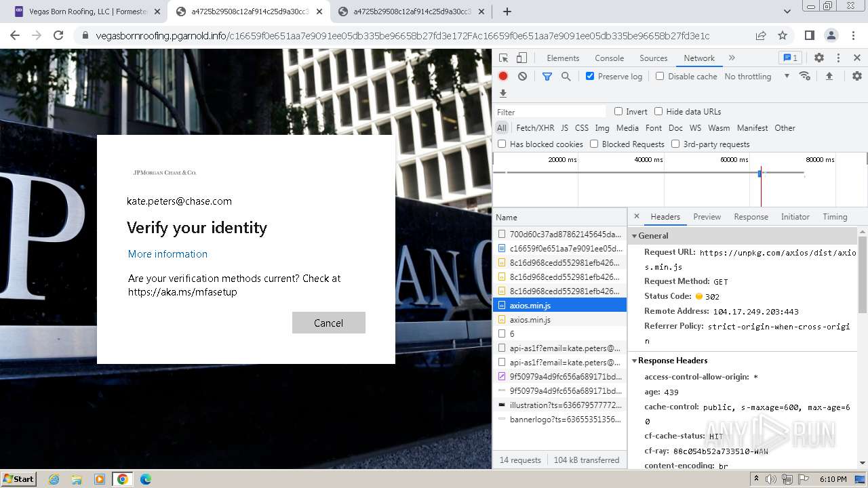Open network conditions wifi icon
The image size is (868, 488).
pos(805,76)
